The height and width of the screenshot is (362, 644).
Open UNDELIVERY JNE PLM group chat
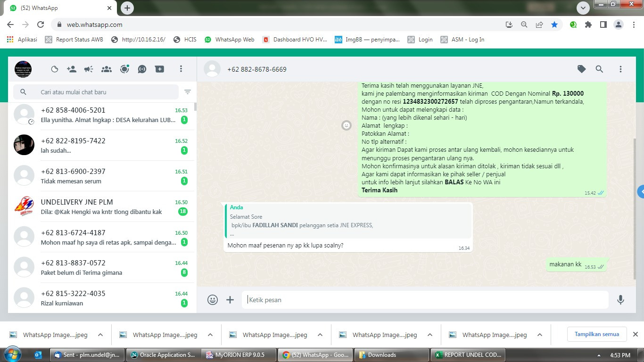102,206
